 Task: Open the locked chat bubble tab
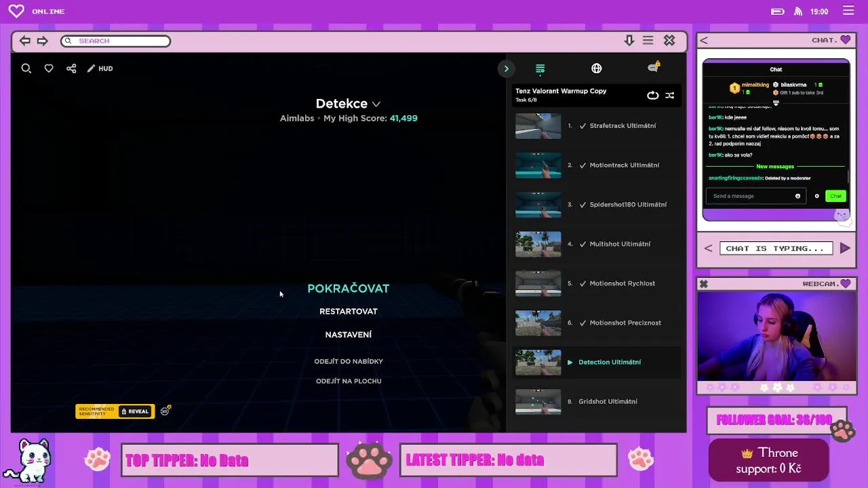coord(653,67)
